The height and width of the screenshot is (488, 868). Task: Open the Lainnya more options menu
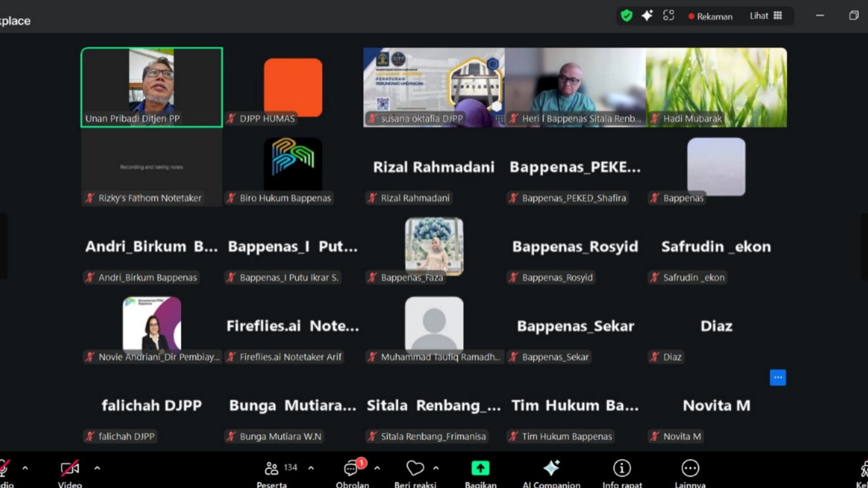(x=690, y=469)
